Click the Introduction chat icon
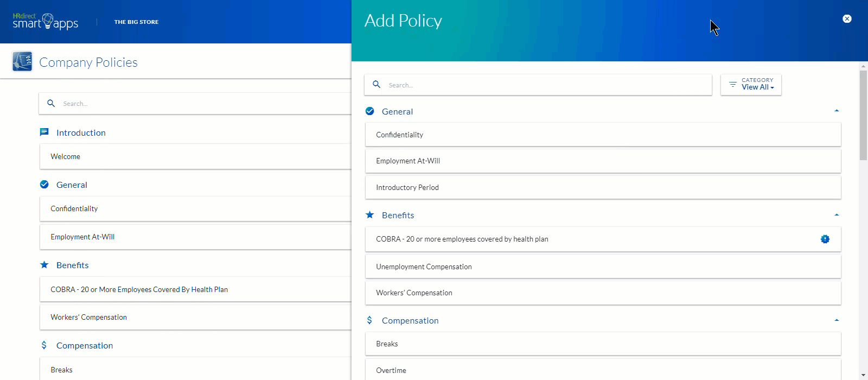The image size is (868, 380). [44, 132]
